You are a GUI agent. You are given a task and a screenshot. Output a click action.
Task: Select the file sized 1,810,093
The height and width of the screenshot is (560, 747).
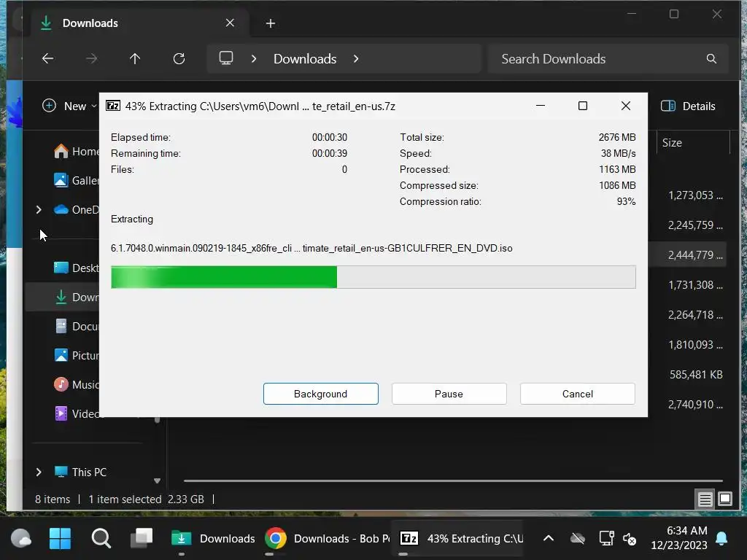[x=695, y=344]
